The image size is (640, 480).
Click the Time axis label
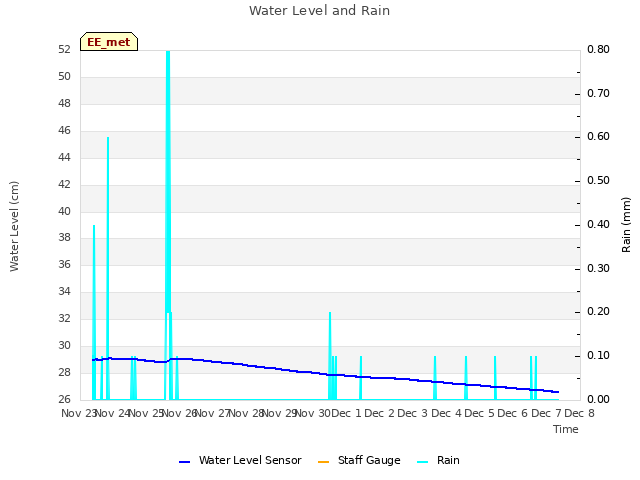coord(566,429)
